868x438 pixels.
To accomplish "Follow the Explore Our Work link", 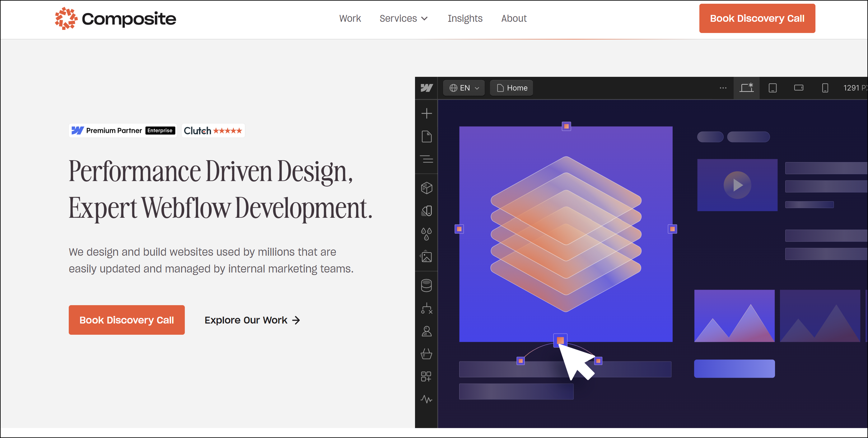I will pos(252,320).
